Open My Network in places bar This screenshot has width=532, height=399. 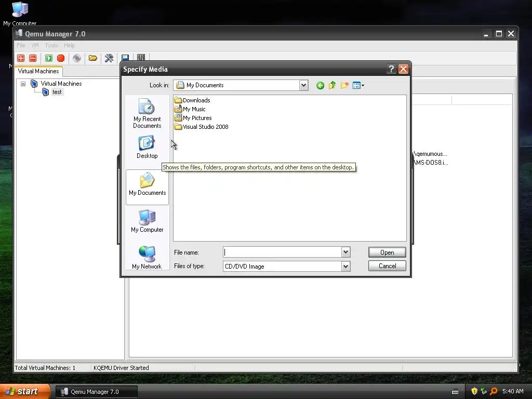[x=147, y=258]
